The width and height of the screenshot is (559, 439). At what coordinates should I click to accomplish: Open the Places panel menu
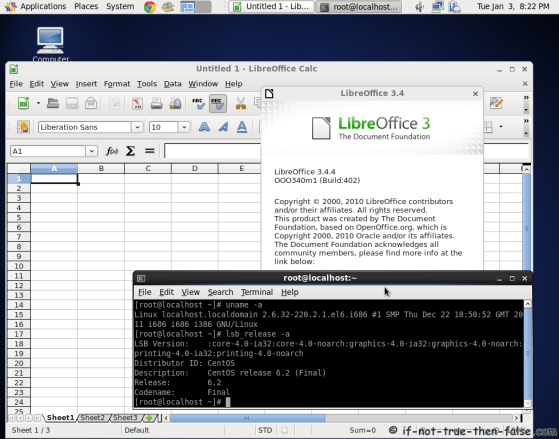[x=86, y=6]
